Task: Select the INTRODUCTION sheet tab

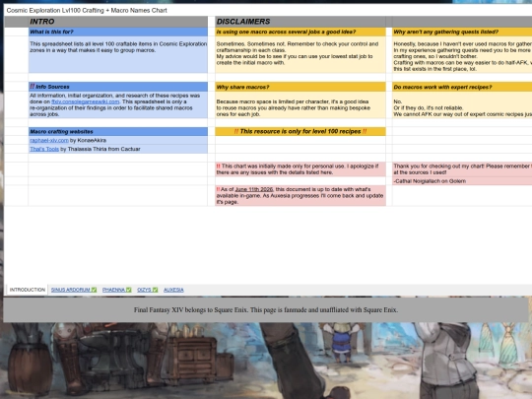Action: (28, 290)
